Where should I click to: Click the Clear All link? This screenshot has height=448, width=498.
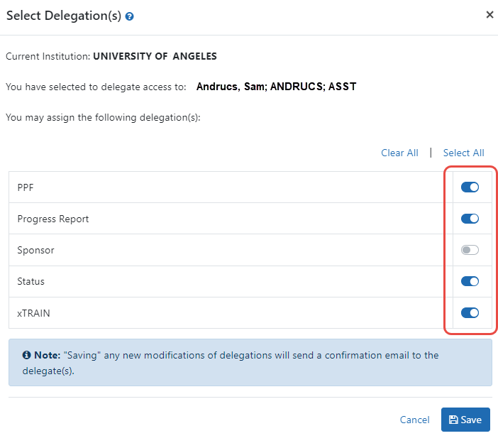pyautogui.click(x=399, y=153)
